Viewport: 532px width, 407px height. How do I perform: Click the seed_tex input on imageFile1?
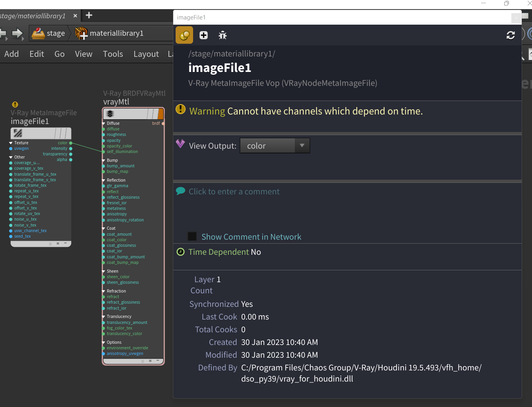coord(11,236)
